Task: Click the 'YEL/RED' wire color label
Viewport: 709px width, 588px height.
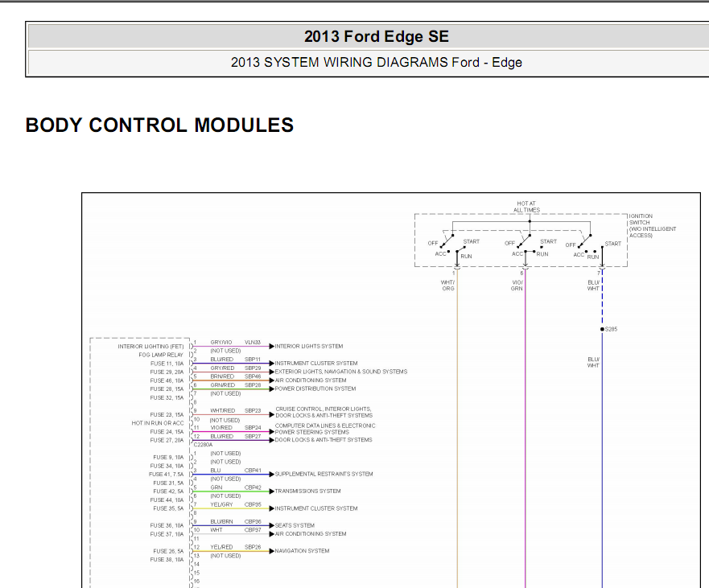Action: tap(221, 547)
